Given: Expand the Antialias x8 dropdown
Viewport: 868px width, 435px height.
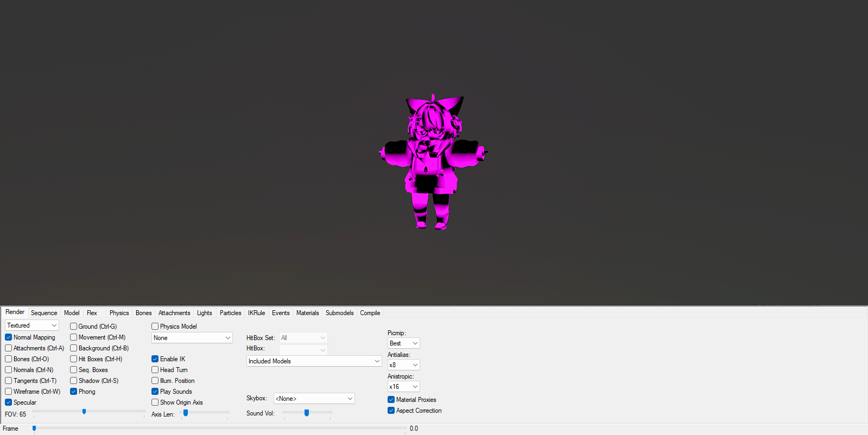Looking at the screenshot, I should click(x=404, y=365).
